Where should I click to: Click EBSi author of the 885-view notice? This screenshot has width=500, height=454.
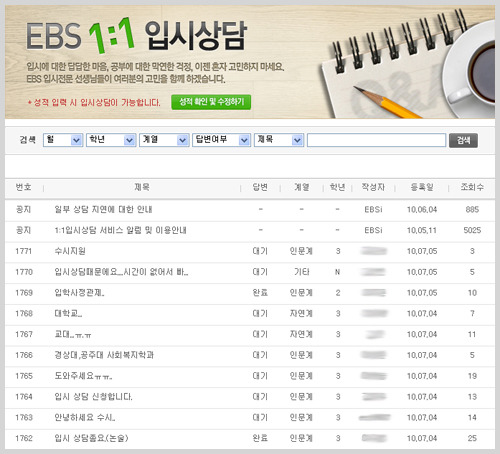pyautogui.click(x=373, y=209)
